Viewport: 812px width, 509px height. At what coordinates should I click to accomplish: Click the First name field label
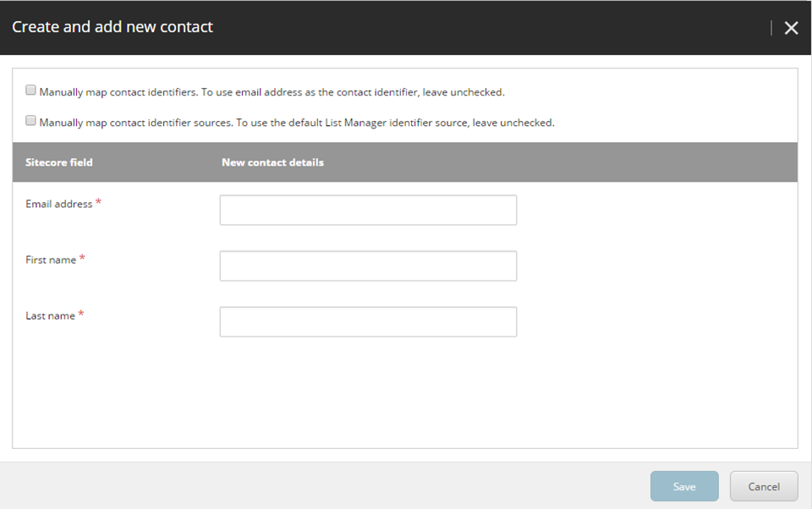tap(50, 260)
